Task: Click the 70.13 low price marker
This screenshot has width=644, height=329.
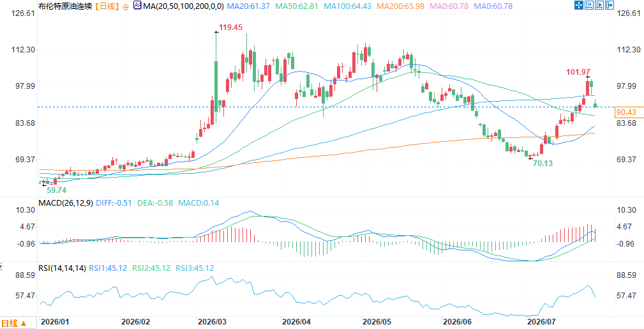Action: click(x=543, y=164)
